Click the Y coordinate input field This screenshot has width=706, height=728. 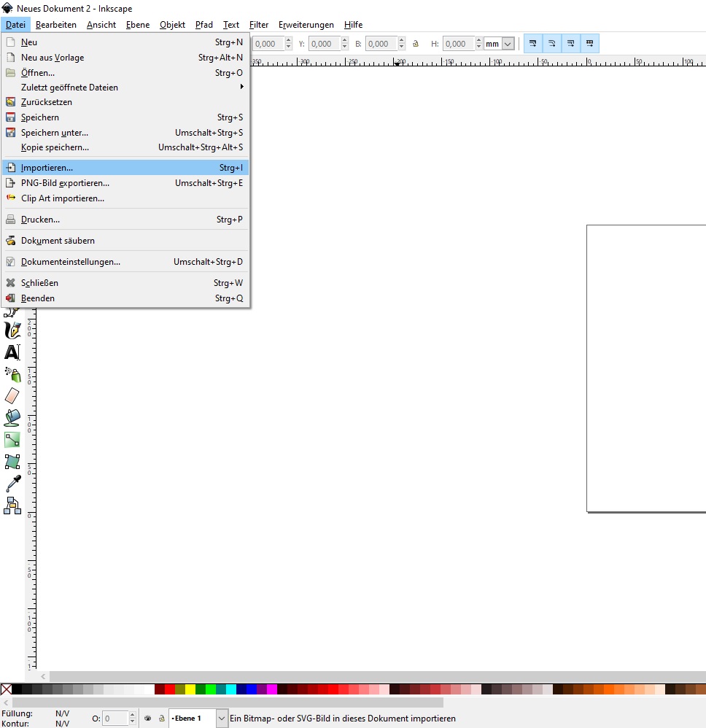pos(325,44)
